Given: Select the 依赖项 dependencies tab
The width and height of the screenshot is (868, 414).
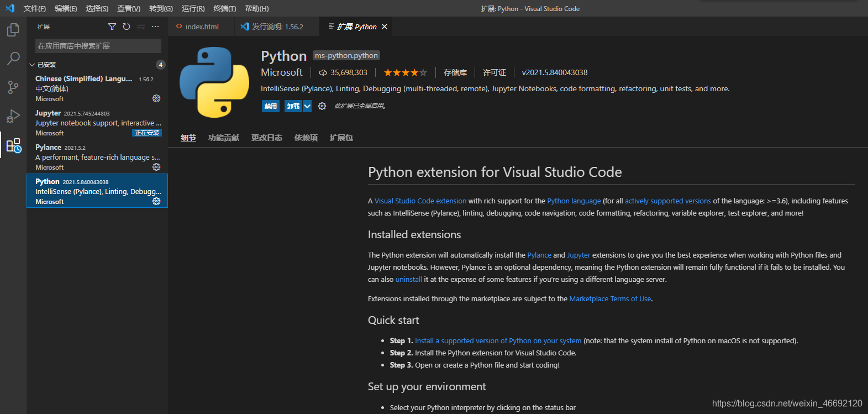Looking at the screenshot, I should pyautogui.click(x=306, y=138).
